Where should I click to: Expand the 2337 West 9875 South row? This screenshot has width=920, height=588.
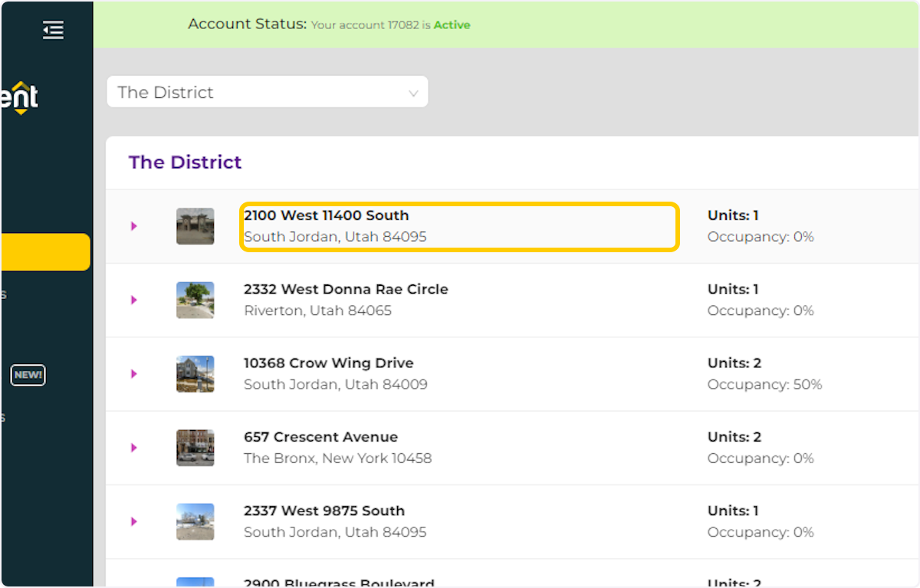134,521
